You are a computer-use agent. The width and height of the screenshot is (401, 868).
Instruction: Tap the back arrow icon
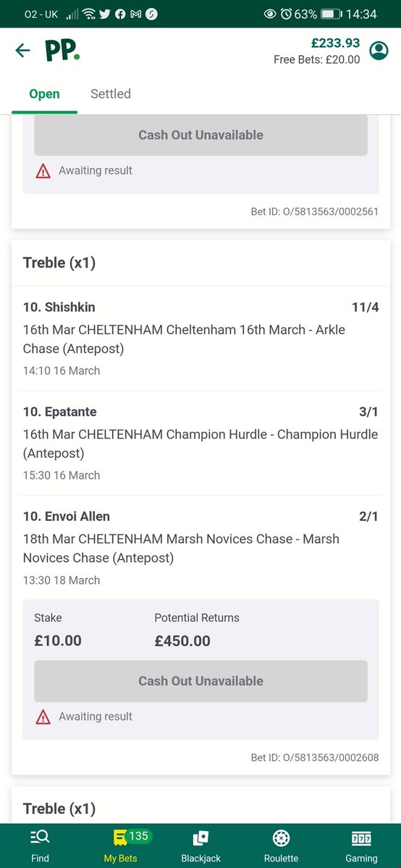pos(23,50)
